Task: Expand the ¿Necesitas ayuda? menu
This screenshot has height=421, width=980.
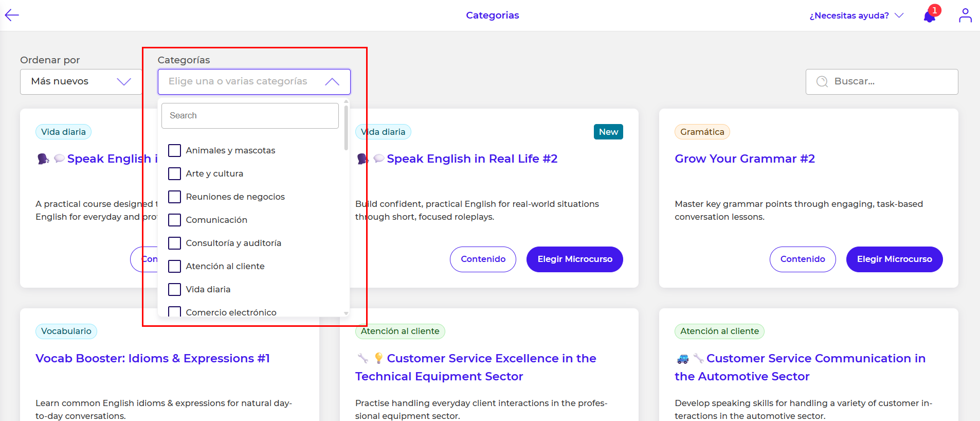Action: (x=849, y=15)
